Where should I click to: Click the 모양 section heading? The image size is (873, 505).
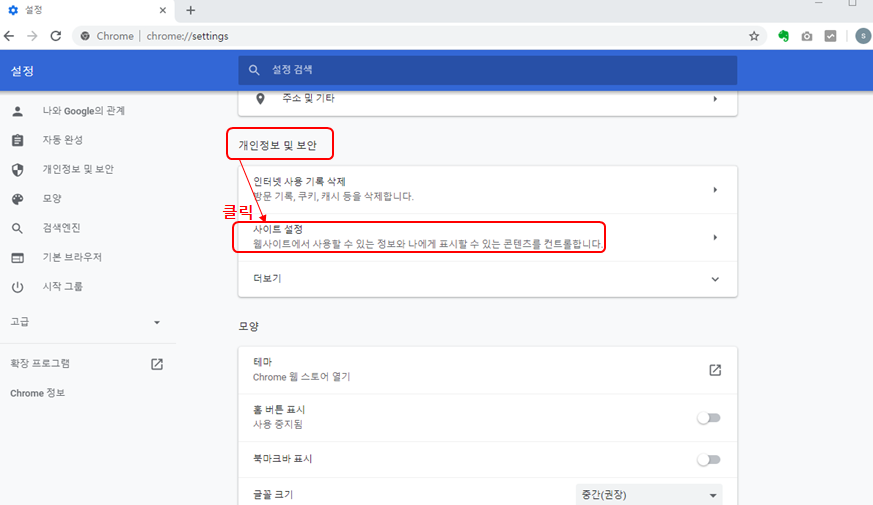pos(248,326)
